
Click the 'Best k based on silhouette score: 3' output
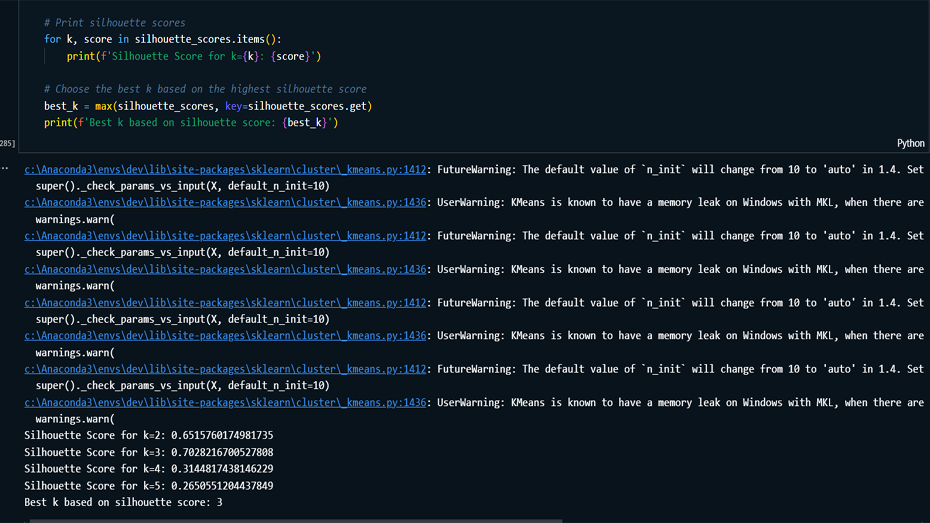click(x=123, y=502)
